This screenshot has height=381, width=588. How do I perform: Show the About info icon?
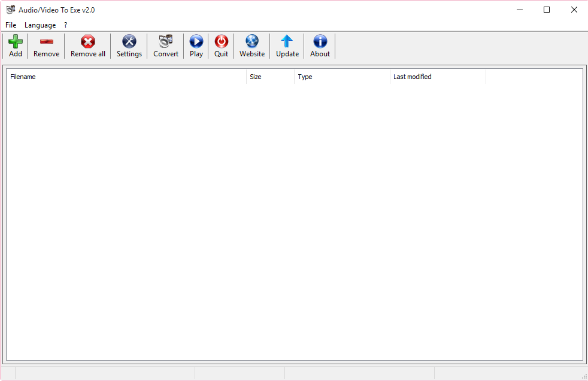click(x=320, y=41)
